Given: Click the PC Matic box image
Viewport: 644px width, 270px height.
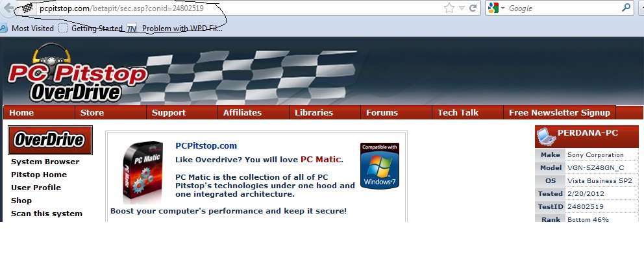Looking at the screenshot, I should [x=143, y=171].
